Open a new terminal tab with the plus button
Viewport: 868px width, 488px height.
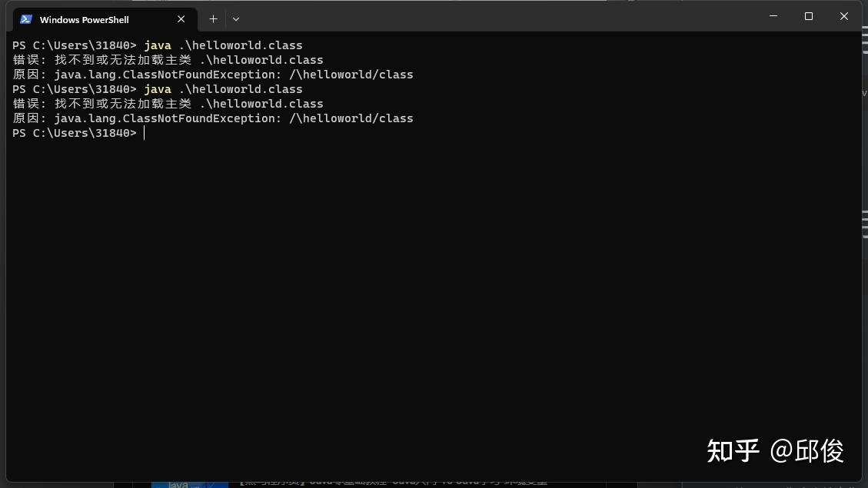click(213, 18)
